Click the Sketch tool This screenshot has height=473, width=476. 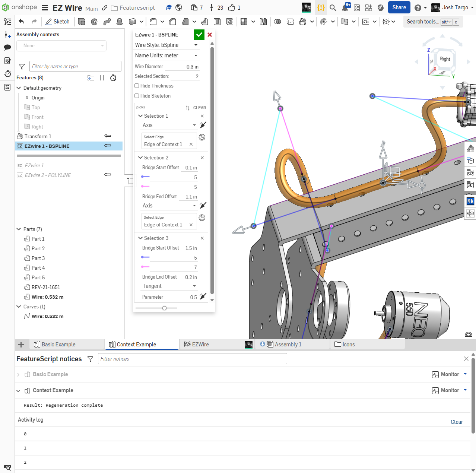point(57,22)
